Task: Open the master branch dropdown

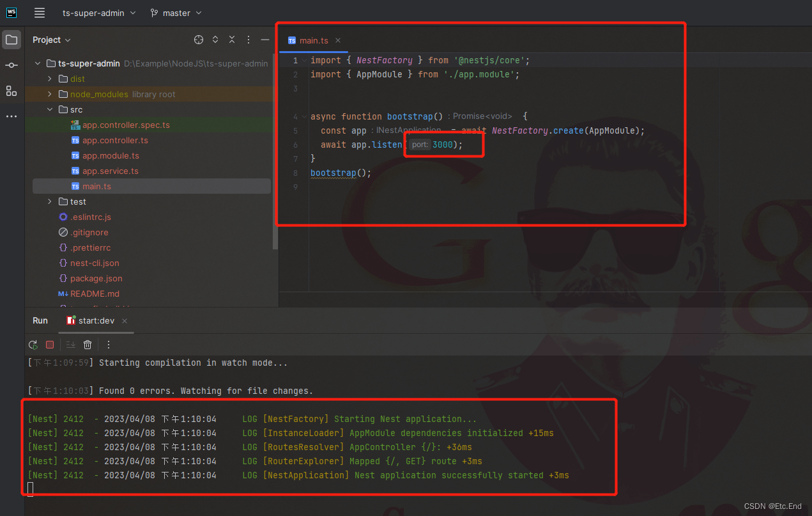Action: (x=176, y=13)
